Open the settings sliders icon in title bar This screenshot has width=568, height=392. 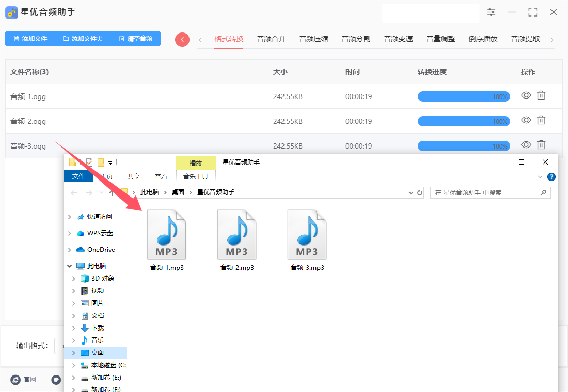pyautogui.click(x=491, y=12)
